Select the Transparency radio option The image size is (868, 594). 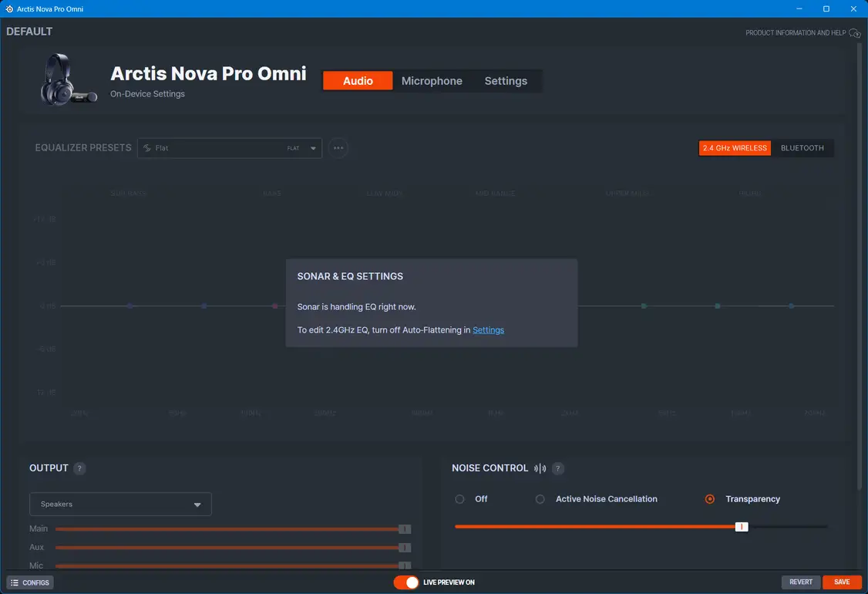pyautogui.click(x=710, y=498)
